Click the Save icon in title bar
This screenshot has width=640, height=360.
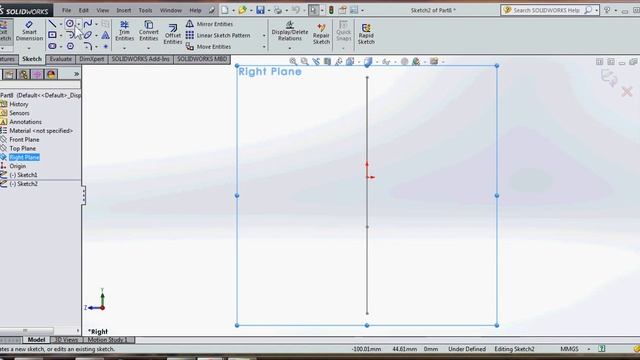click(260, 10)
